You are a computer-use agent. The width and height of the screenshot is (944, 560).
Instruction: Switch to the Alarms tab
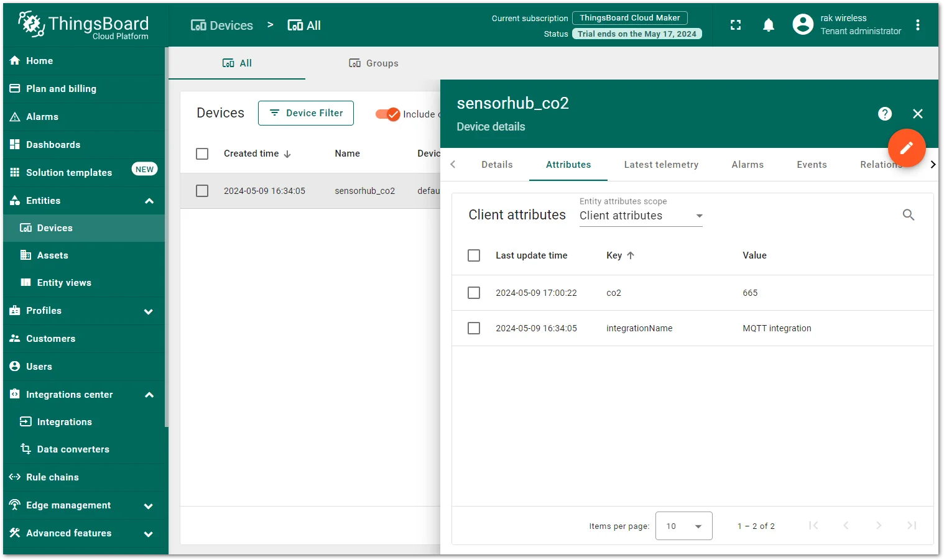coord(747,165)
